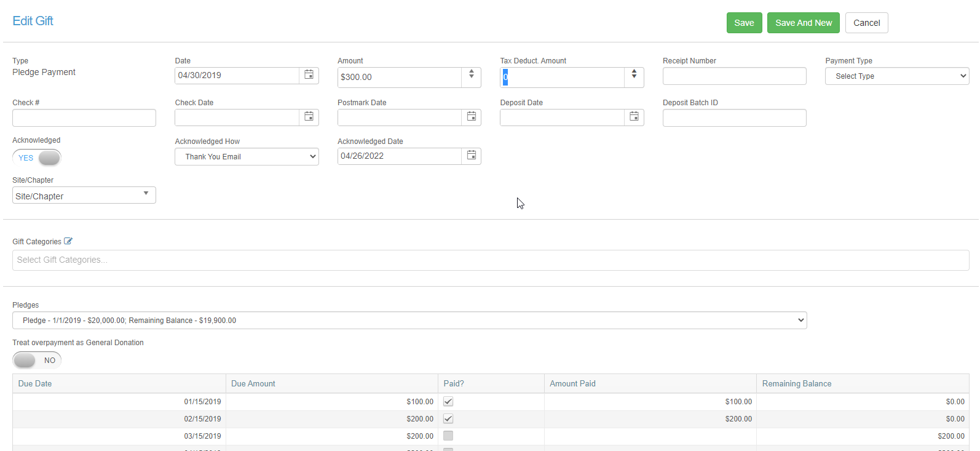This screenshot has width=980, height=451.
Task: Click the Date input field
Action: tap(237, 75)
